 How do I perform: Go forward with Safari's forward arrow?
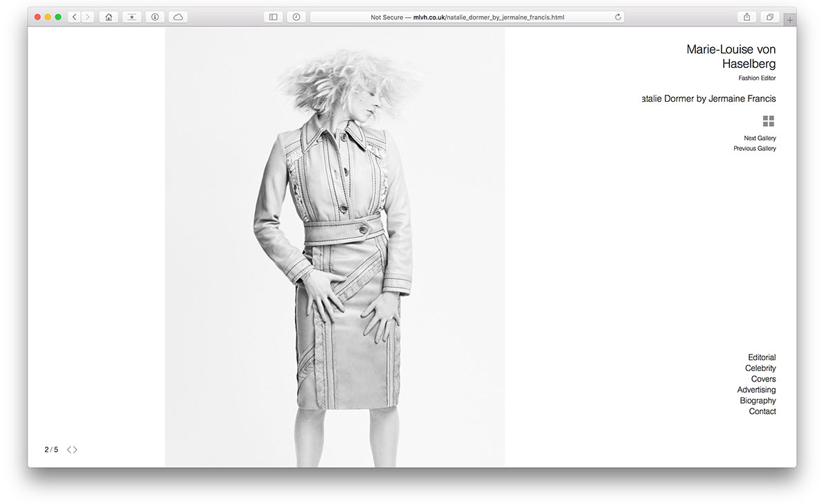(88, 17)
